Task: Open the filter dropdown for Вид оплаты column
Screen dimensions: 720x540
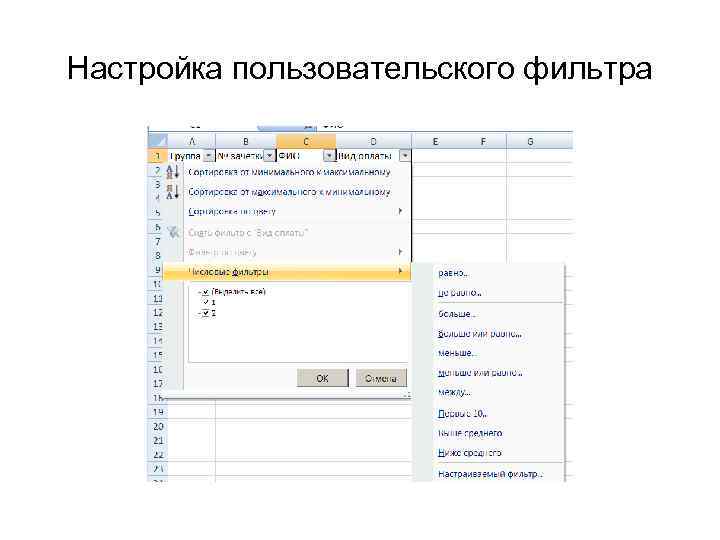Action: [405, 156]
